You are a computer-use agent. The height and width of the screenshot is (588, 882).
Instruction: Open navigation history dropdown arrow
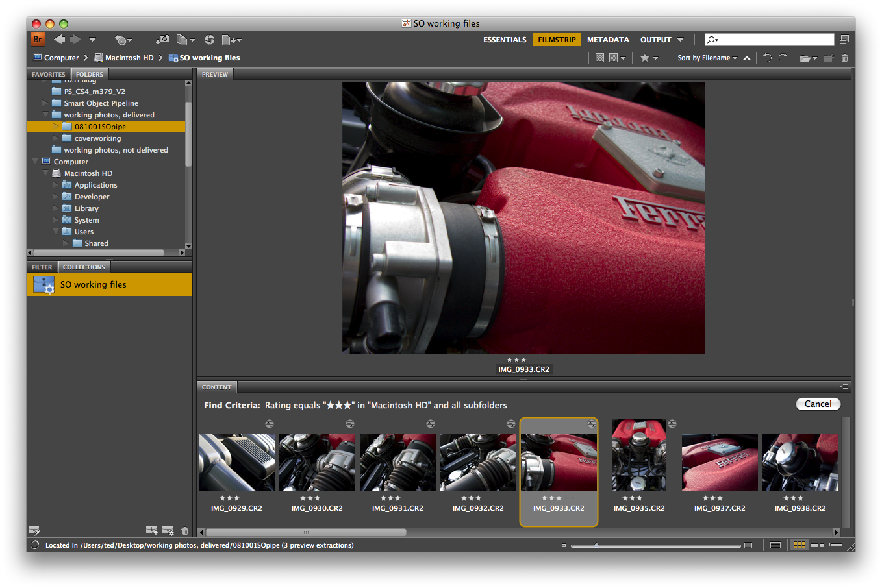point(92,40)
